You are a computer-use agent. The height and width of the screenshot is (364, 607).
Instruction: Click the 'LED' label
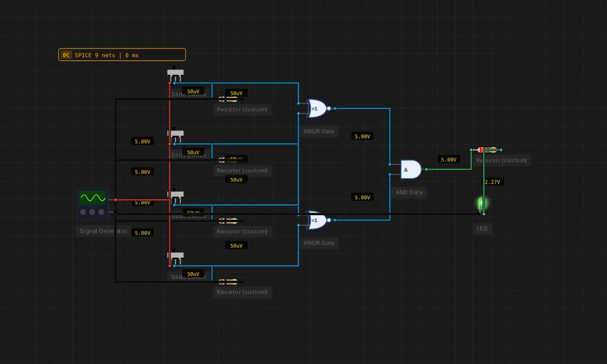click(x=482, y=229)
